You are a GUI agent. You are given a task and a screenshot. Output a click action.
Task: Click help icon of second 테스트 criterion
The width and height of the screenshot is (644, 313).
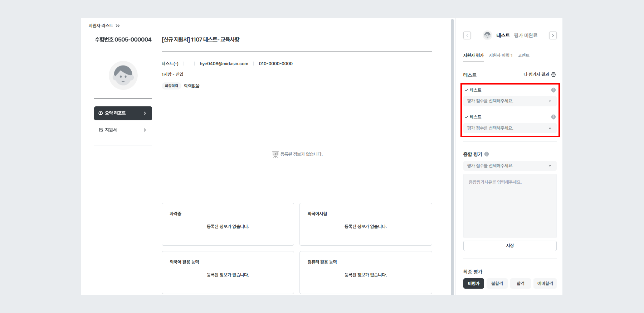click(x=553, y=117)
